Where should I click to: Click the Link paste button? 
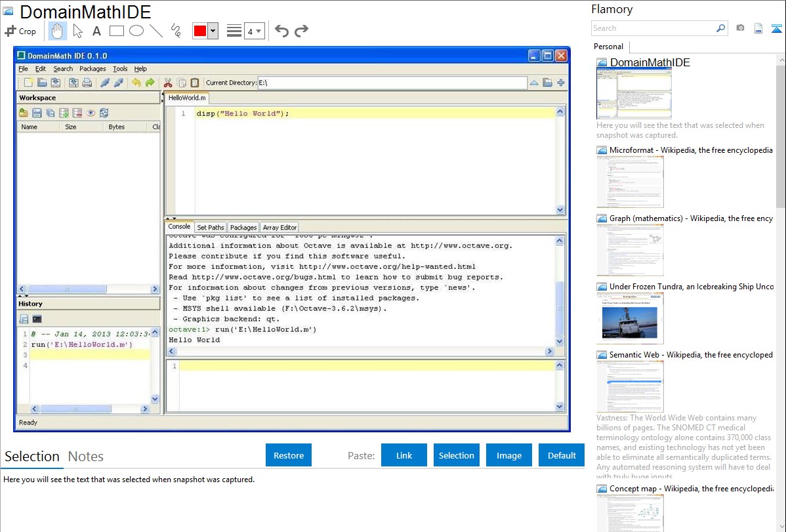click(404, 455)
